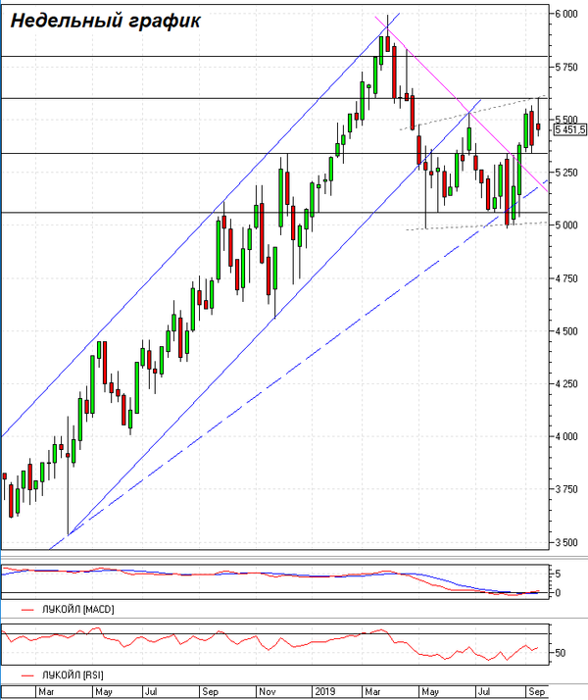Click the 6 000 price scale label
Screen dimensions: 588x700
(566, 14)
